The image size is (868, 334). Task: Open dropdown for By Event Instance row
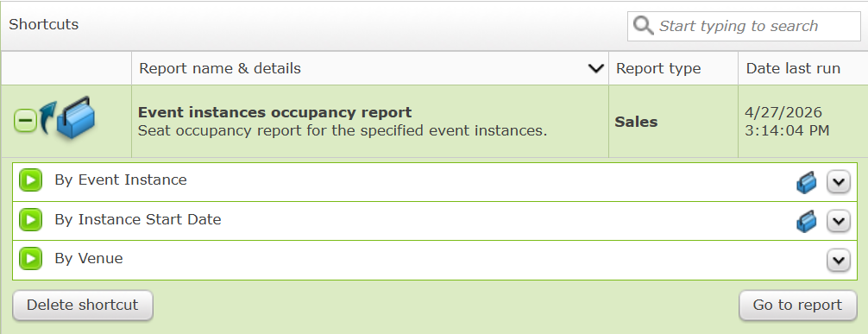point(838,182)
